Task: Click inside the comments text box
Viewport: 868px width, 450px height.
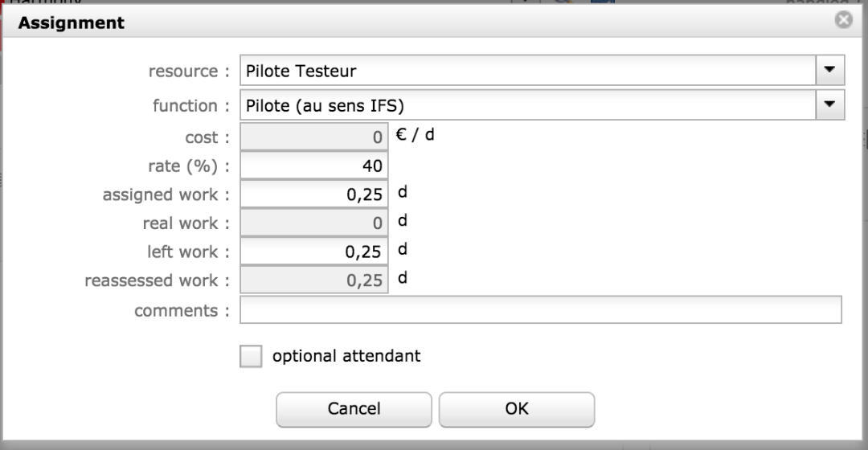Action: point(540,309)
